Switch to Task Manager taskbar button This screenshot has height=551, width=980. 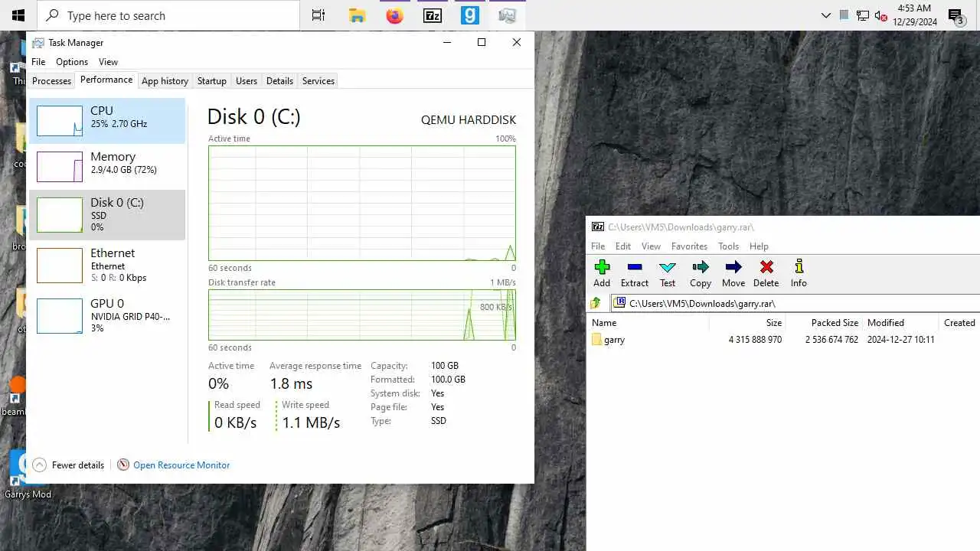[x=508, y=15]
